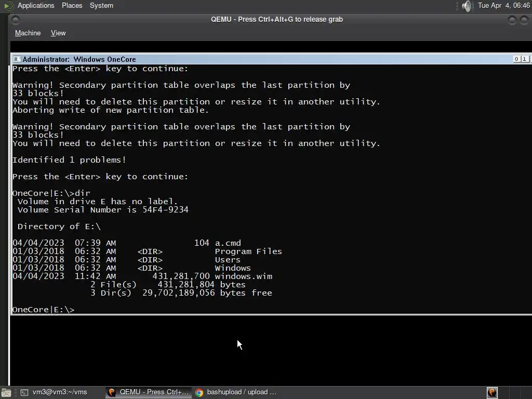Click the volume speaker icon
532x399 pixels.
click(467, 6)
